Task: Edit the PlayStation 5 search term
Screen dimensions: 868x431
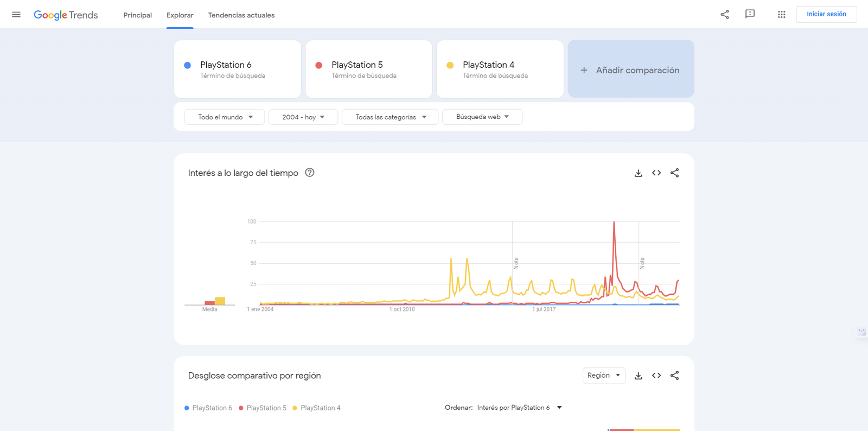Action: (x=369, y=69)
